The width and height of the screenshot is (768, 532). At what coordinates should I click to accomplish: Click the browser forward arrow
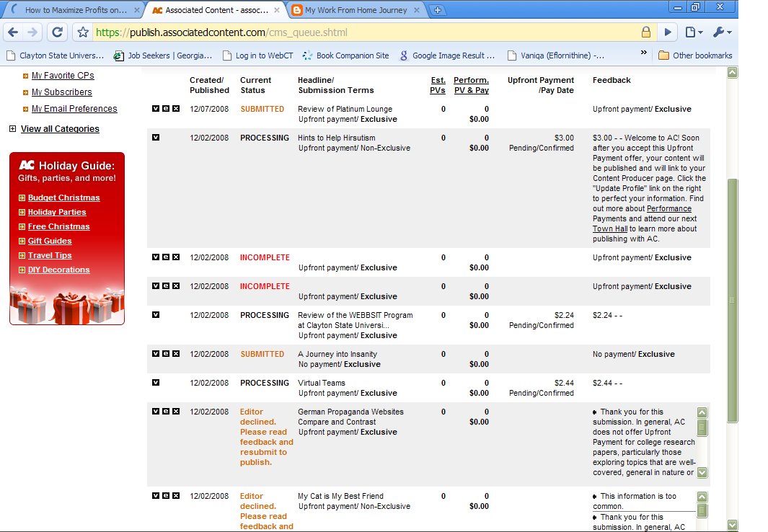(x=32, y=32)
